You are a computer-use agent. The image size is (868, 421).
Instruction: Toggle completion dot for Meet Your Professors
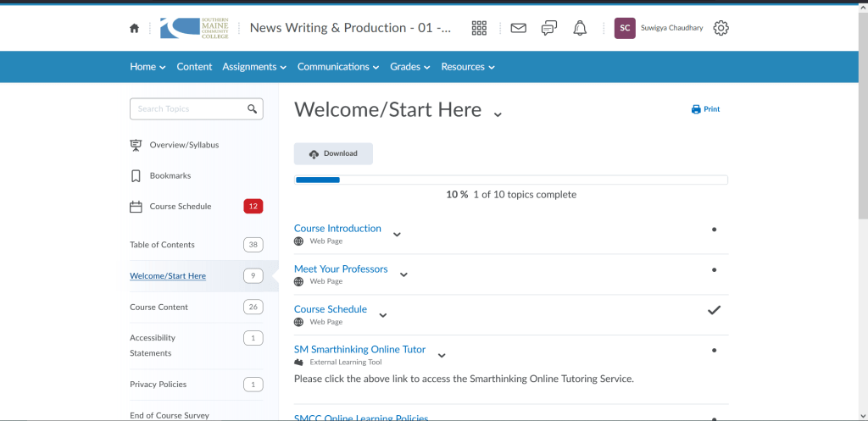click(x=714, y=270)
